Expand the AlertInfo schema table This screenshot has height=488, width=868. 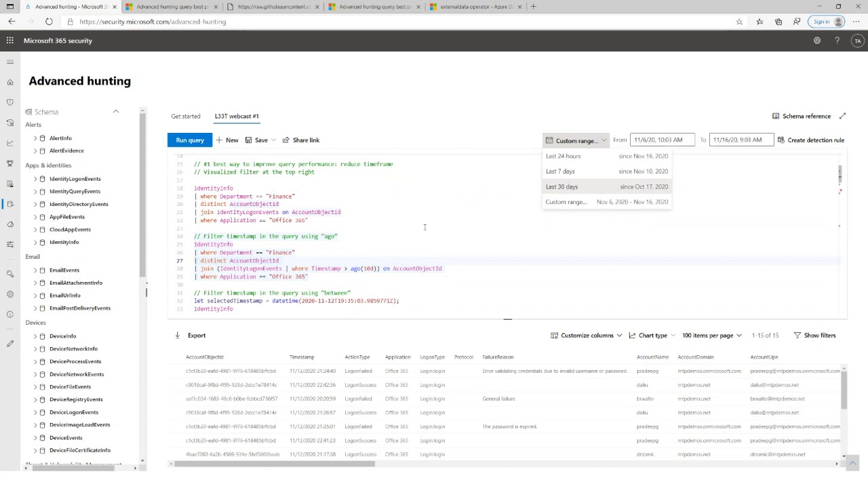(35, 138)
